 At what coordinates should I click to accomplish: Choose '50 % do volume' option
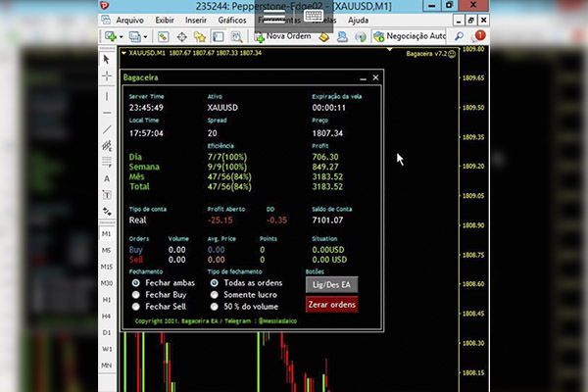[x=215, y=306]
